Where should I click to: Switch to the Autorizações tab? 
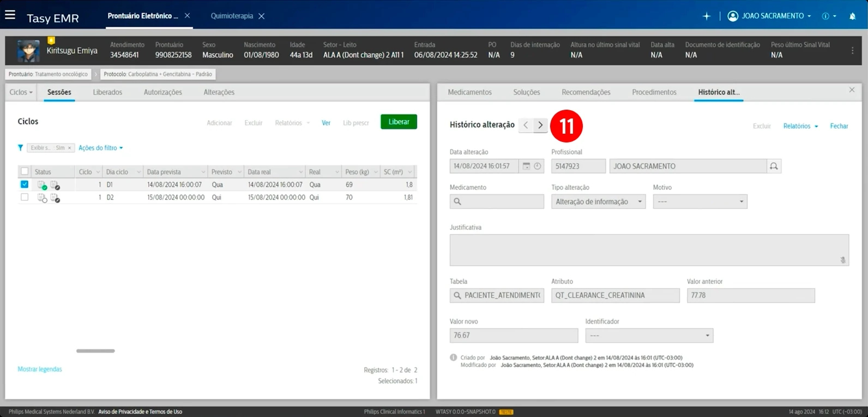tap(163, 92)
